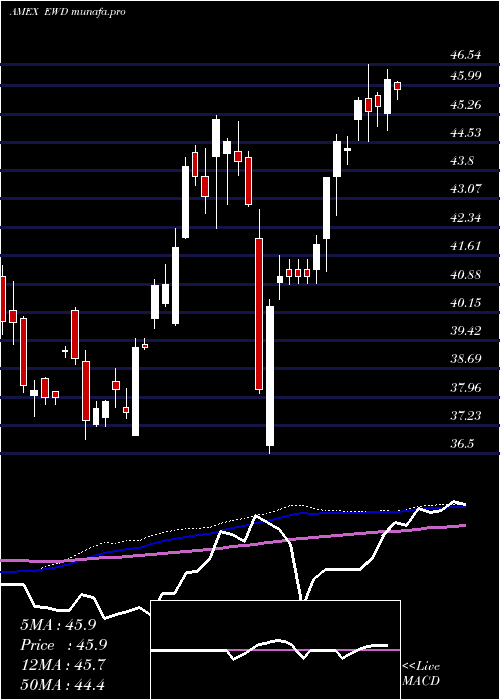Click the <<Live MACD label
The image size is (500, 700).
point(421,674)
